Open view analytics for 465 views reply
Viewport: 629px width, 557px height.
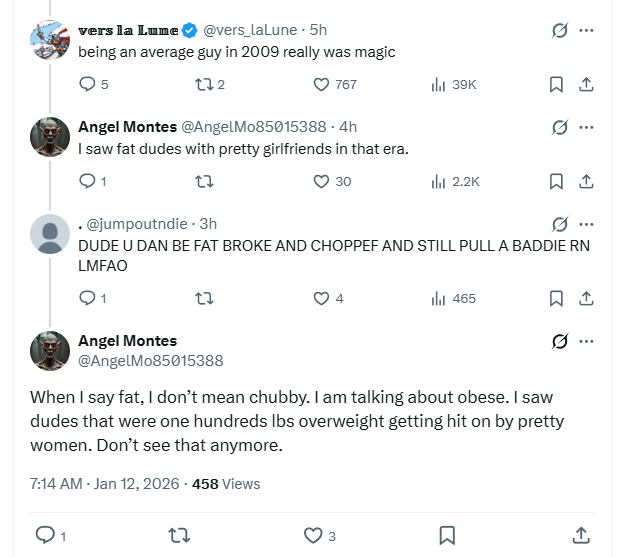(438, 298)
